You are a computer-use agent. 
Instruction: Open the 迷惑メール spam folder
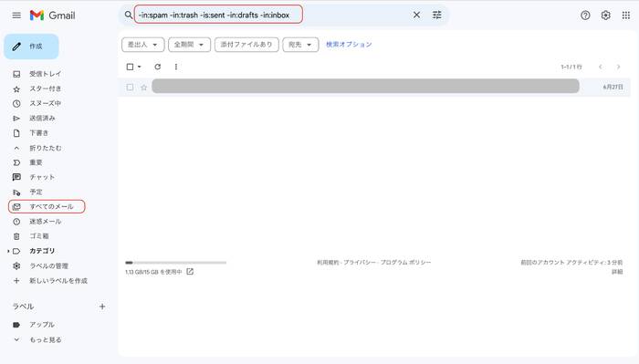(46, 222)
